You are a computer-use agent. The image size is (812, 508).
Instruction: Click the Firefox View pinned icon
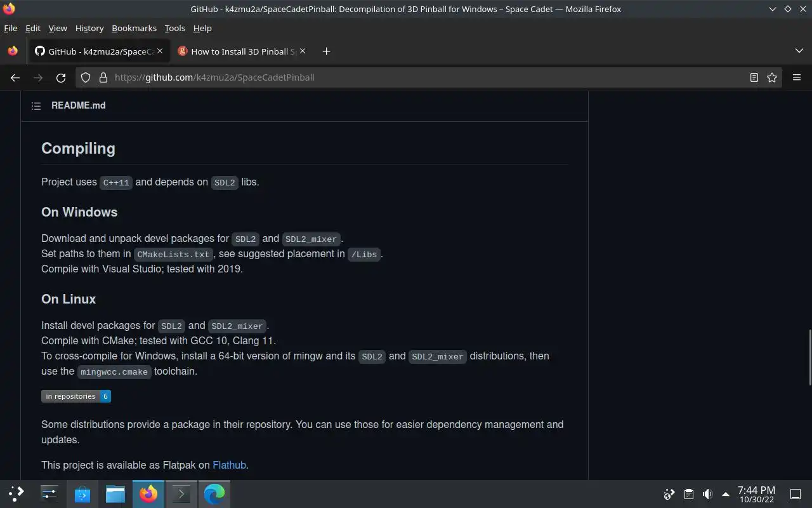click(x=13, y=51)
